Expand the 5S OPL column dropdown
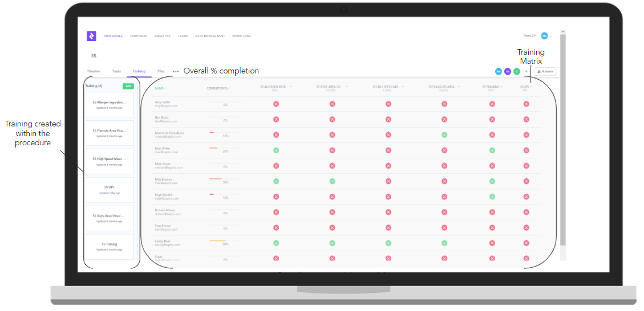Screen dimensions: 644x311 [x=526, y=87]
